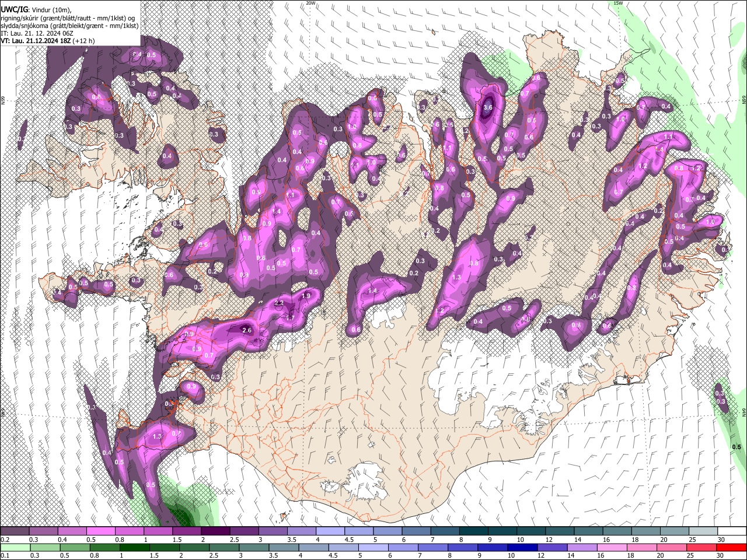Image resolution: width=747 pixels, height=560 pixels.
Task: Click the lower legend swatch starting at 0.1
Action: pyautogui.click(x=15, y=547)
